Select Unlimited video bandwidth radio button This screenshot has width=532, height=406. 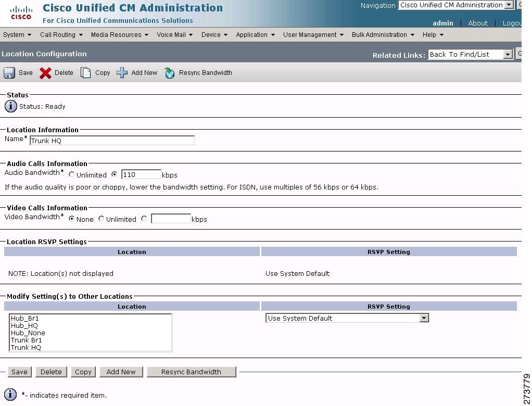point(101,219)
